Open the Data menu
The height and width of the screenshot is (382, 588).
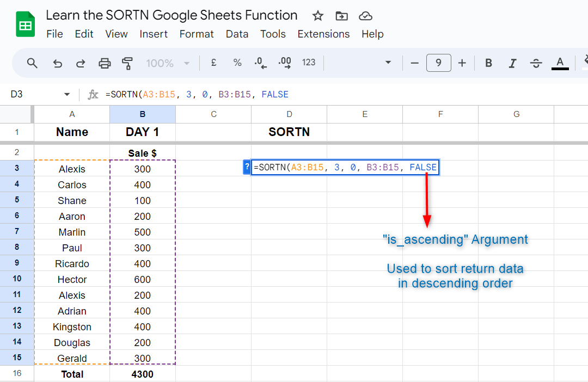[237, 34]
